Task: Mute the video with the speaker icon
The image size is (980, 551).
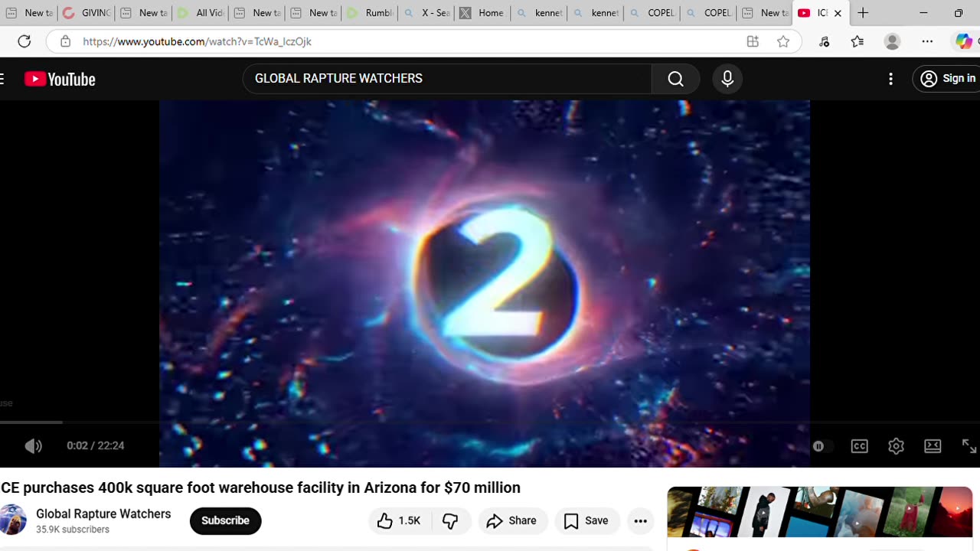Action: (x=33, y=446)
